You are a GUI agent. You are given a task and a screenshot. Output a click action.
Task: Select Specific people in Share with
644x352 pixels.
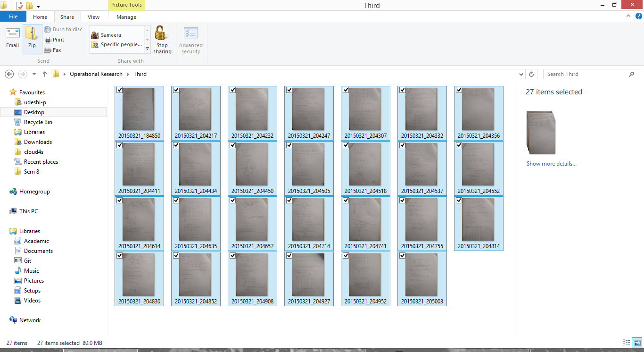(x=121, y=45)
